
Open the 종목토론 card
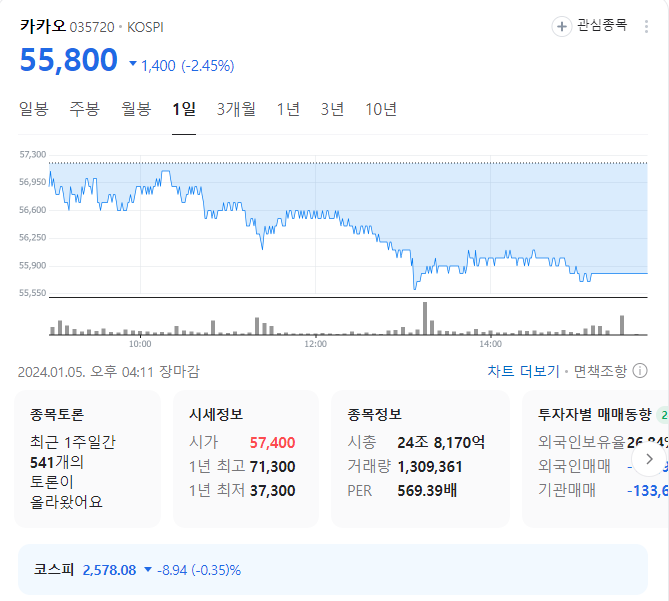point(87,459)
